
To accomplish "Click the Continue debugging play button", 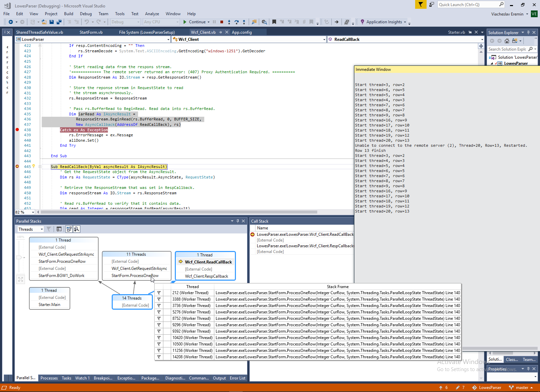I will coord(185,22).
